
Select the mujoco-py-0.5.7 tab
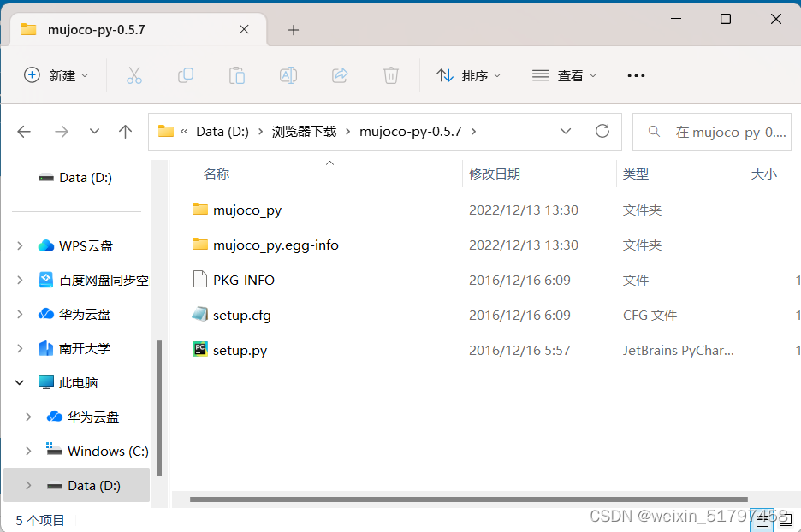pos(138,30)
